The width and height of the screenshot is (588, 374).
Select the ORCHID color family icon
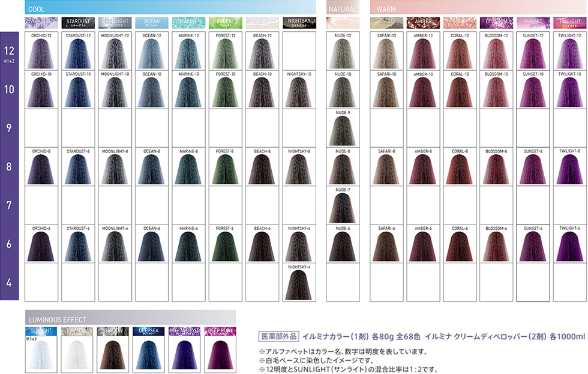point(40,21)
